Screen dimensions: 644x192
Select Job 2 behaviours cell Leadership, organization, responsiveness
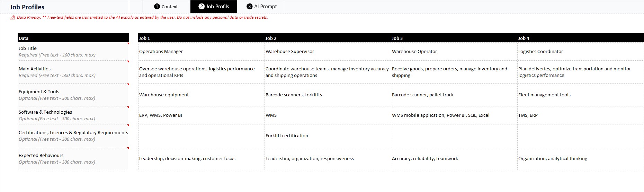coord(328,159)
